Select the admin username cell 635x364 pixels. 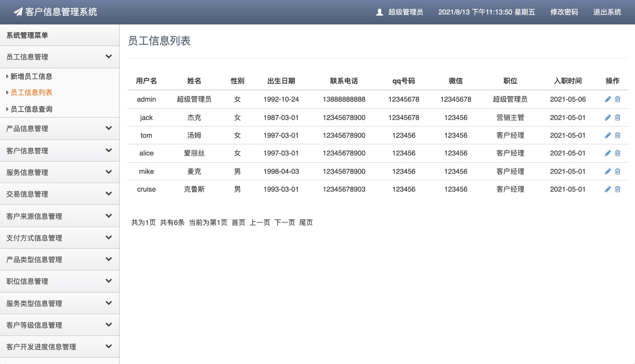point(146,99)
